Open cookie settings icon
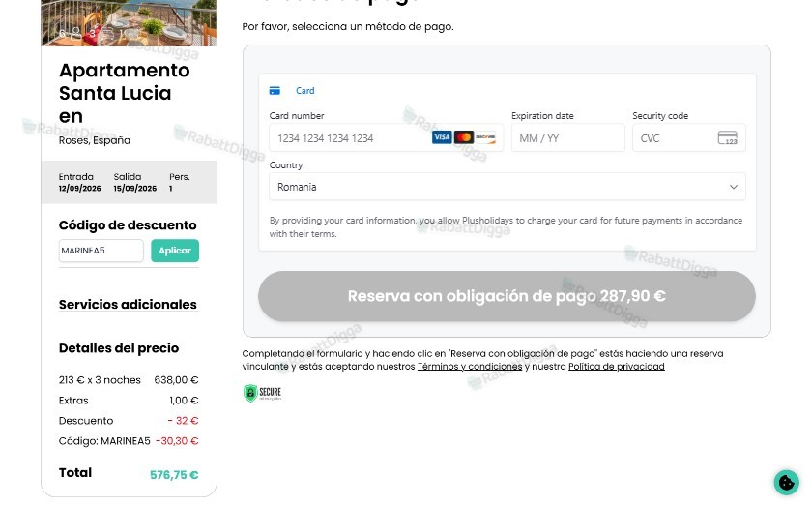This screenshot has width=812, height=507. coord(786,482)
